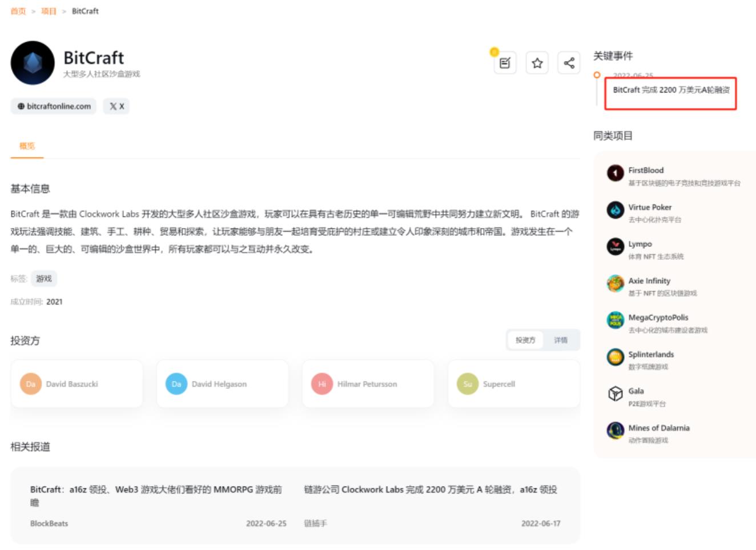Click the article date 2022-06-17

pos(541,523)
